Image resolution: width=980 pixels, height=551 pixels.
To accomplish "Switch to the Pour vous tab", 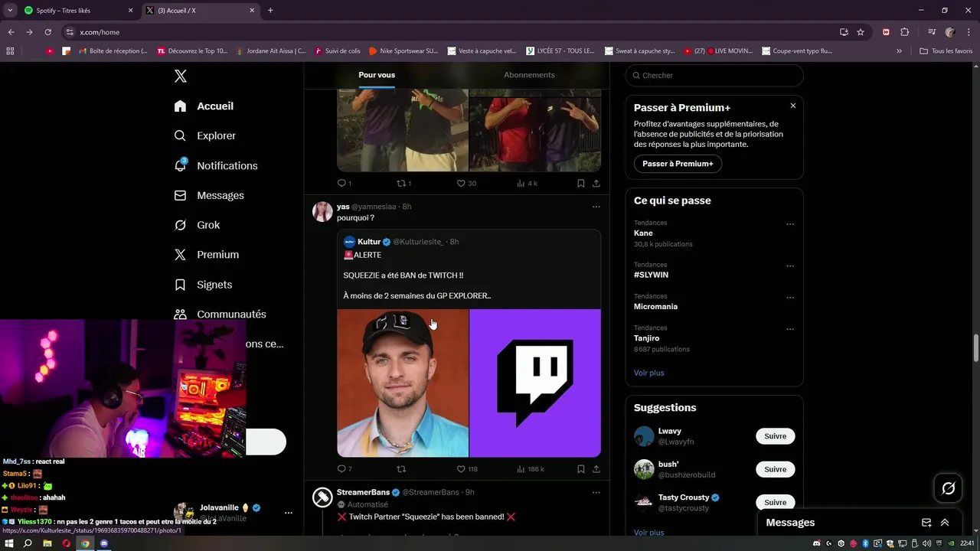I will [x=377, y=75].
